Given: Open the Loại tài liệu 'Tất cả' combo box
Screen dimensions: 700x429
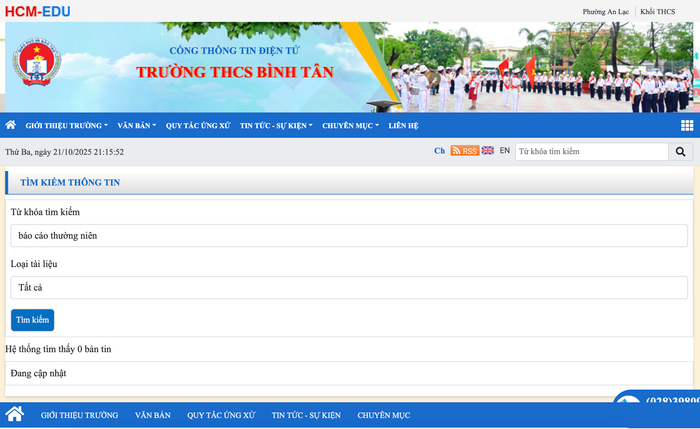Looking at the screenshot, I should coord(349,287).
